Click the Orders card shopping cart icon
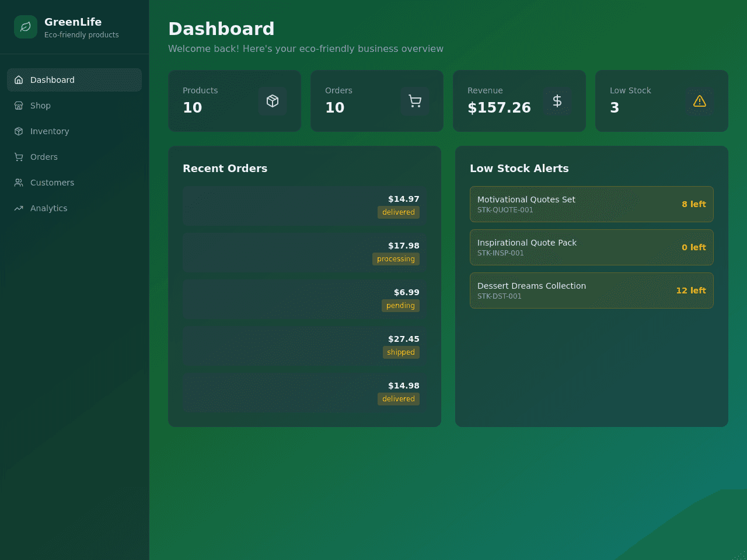747x560 pixels. (415, 101)
